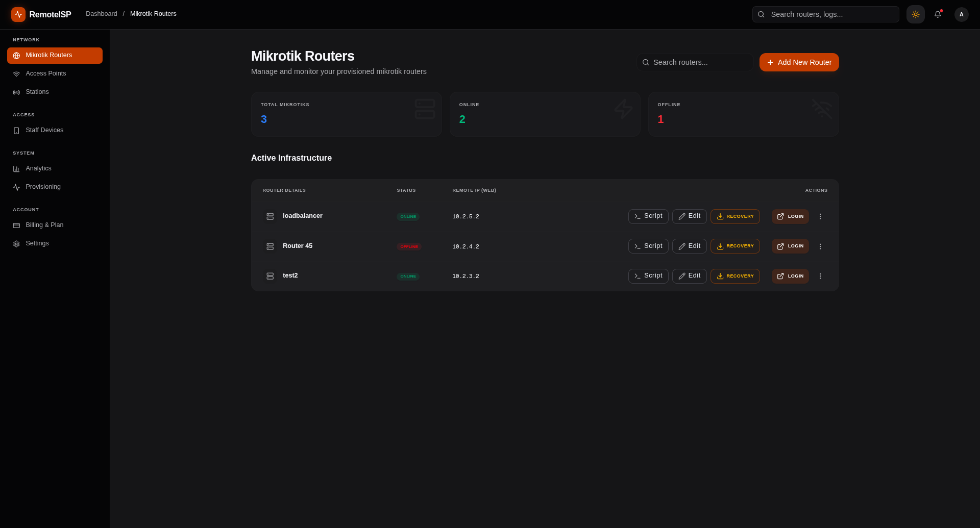
Task: Click the Search routers... input field
Action: 695,62
